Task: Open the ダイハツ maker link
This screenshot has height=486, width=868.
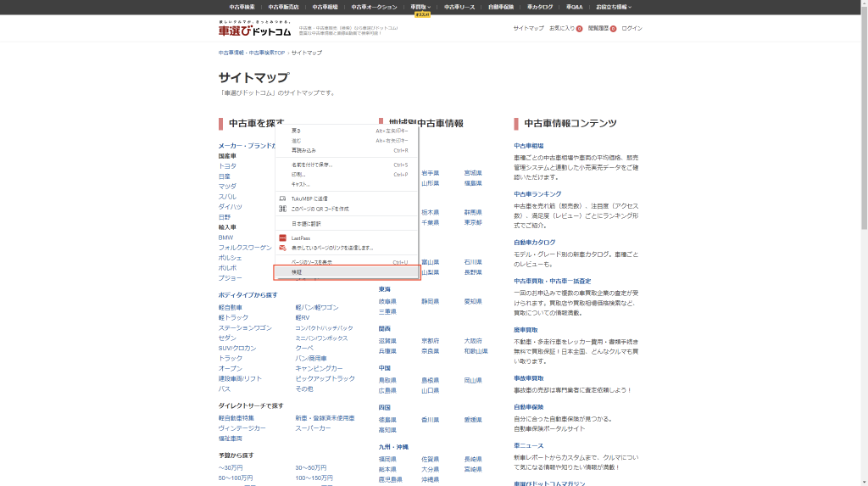Action: click(230, 207)
